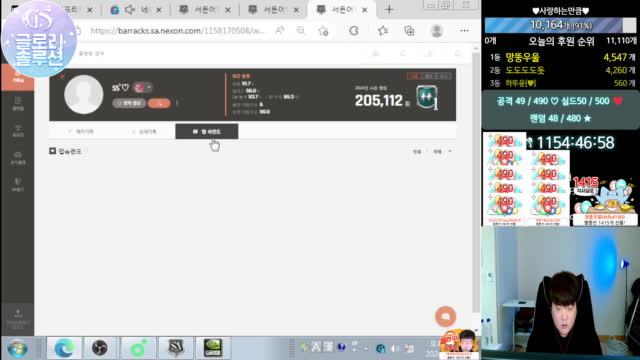
Task: Click the orange button beside profile name
Action: [x=159, y=103]
